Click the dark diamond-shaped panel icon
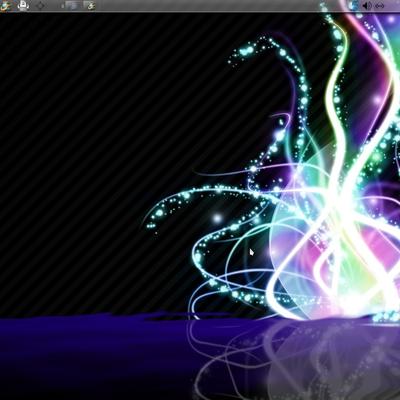Viewport: 400px width, 400px height. [40, 6]
